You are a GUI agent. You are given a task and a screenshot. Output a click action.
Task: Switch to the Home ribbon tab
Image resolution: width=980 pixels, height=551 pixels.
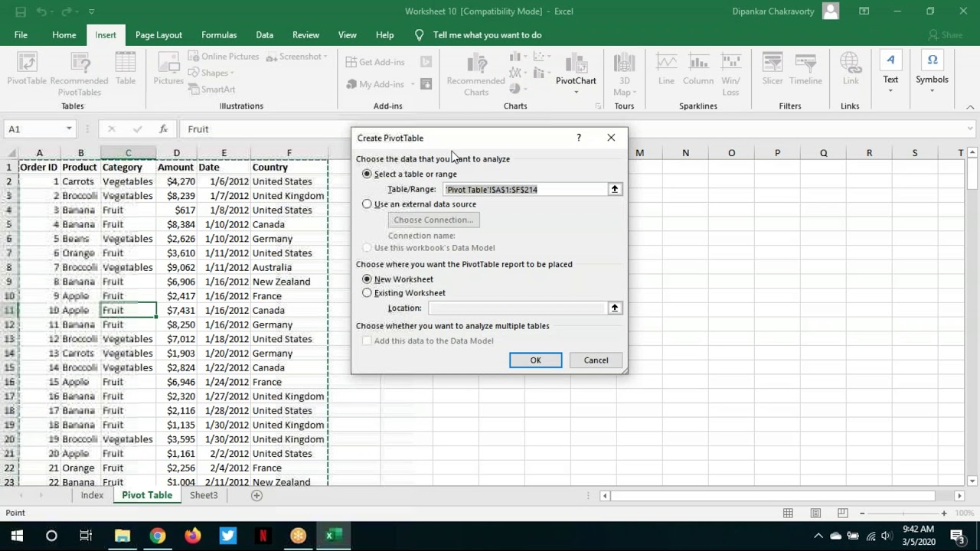pyautogui.click(x=64, y=35)
